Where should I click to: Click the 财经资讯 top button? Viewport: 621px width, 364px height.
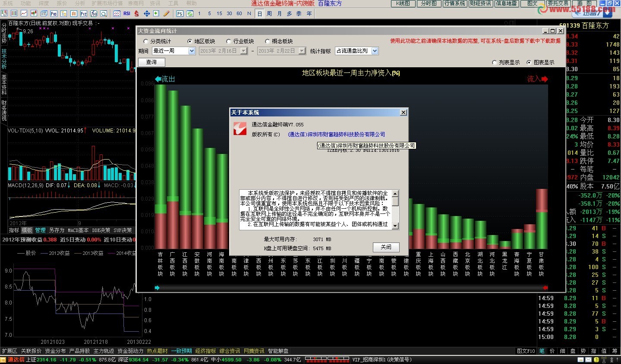[480, 3]
